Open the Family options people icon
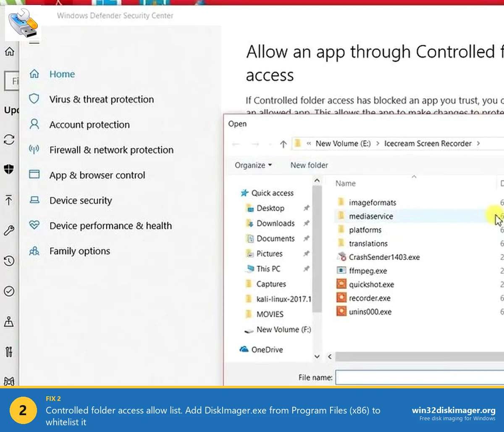Image resolution: width=504 pixels, height=432 pixels. [34, 251]
